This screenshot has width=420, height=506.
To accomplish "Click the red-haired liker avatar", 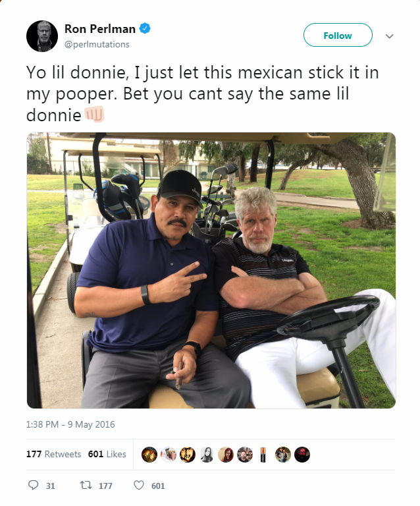I will tap(226, 455).
